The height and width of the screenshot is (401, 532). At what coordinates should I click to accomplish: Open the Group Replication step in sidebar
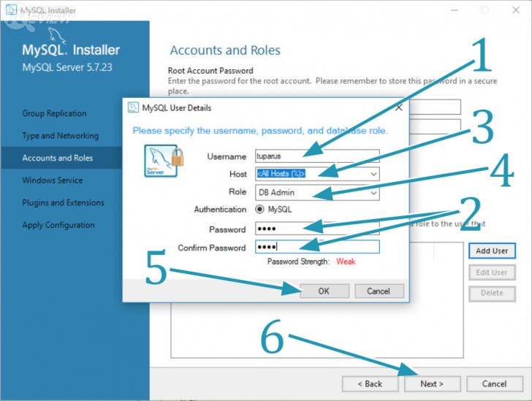[54, 113]
